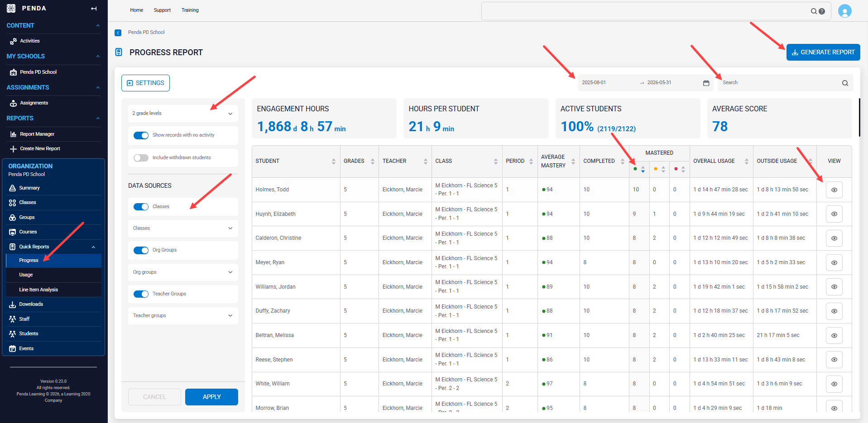Turn off the Org Groups toggle
This screenshot has height=423, width=868.
[141, 250]
